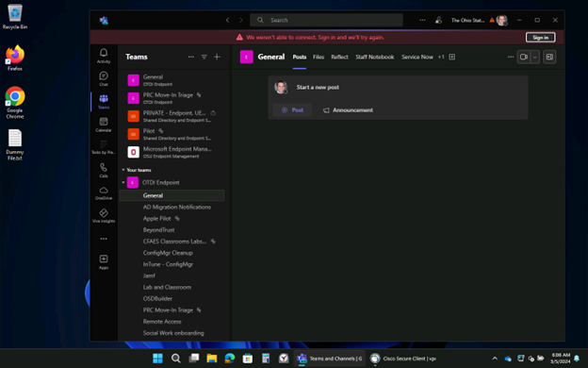Open the profile picture account menu

501,20
